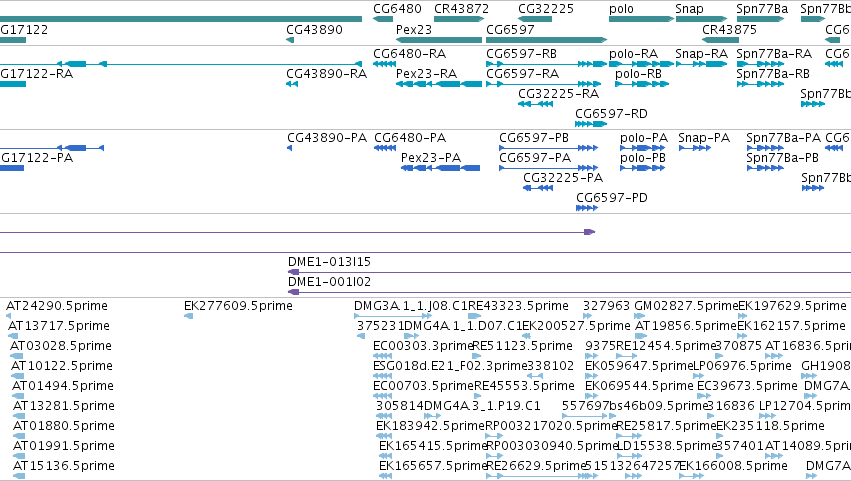Click EST AT24290.5prime label
Viewport: 851px width, 481px height.
57,306
